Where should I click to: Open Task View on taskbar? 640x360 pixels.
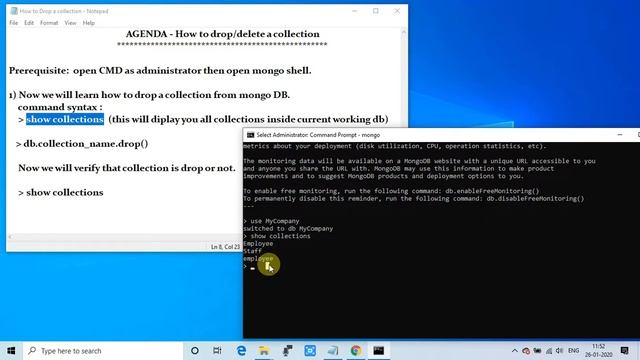[217, 351]
